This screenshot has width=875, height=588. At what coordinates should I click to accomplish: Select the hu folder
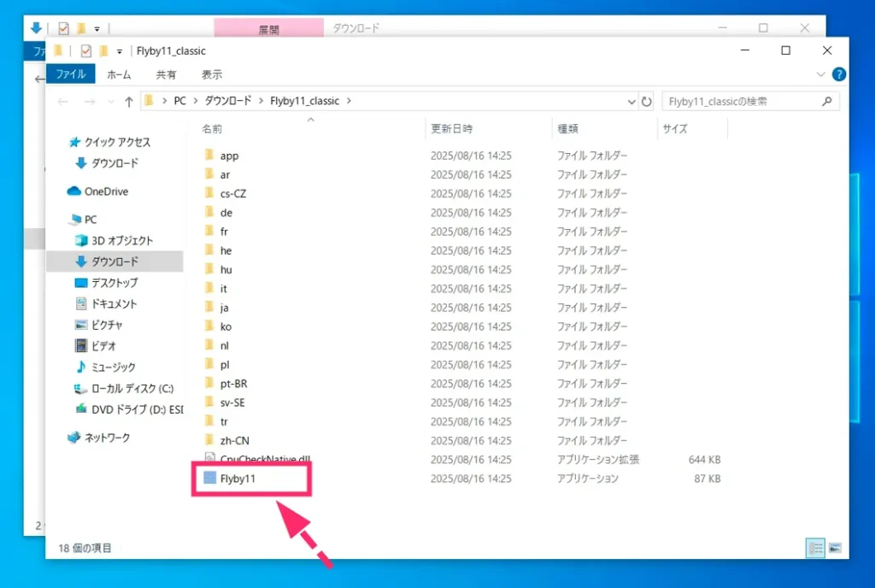[226, 269]
